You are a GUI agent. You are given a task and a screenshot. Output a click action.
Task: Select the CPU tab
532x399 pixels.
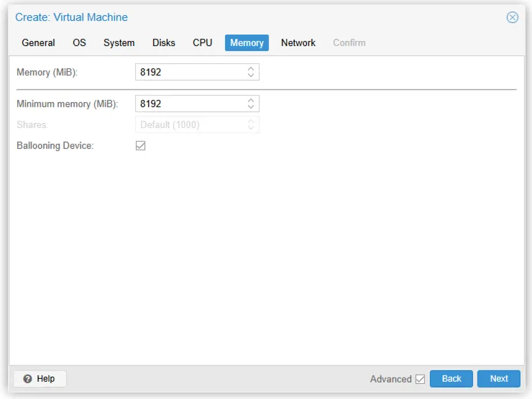point(203,42)
